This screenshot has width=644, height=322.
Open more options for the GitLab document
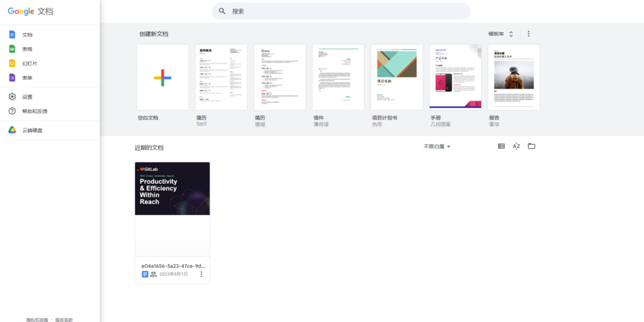pos(201,274)
